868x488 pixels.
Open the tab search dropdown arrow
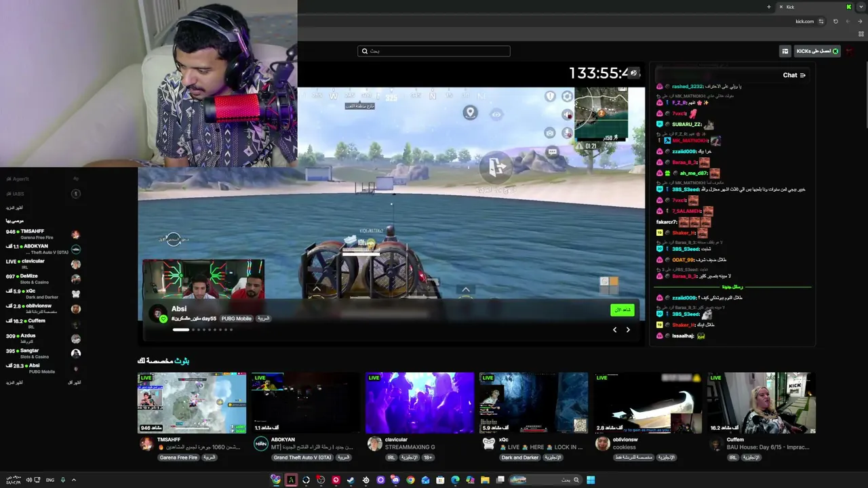[861, 7]
